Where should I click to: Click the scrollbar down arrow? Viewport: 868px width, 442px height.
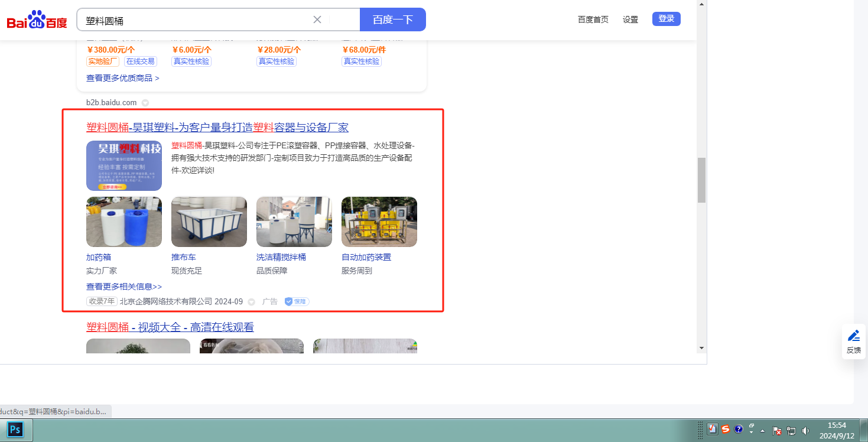coord(701,348)
